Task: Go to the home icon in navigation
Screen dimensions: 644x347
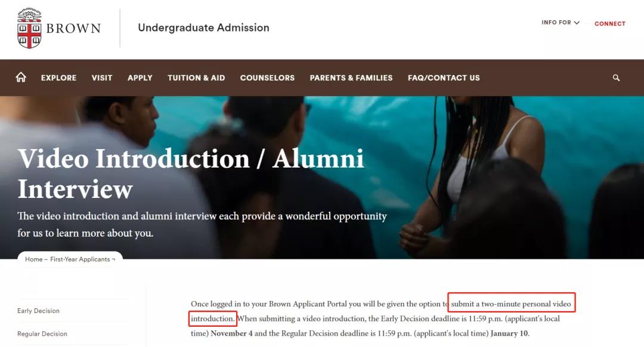Action: click(21, 78)
